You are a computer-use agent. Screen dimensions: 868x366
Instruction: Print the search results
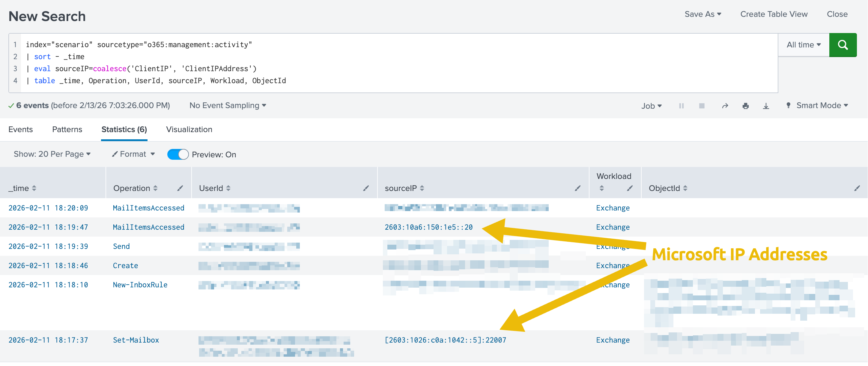coord(746,106)
